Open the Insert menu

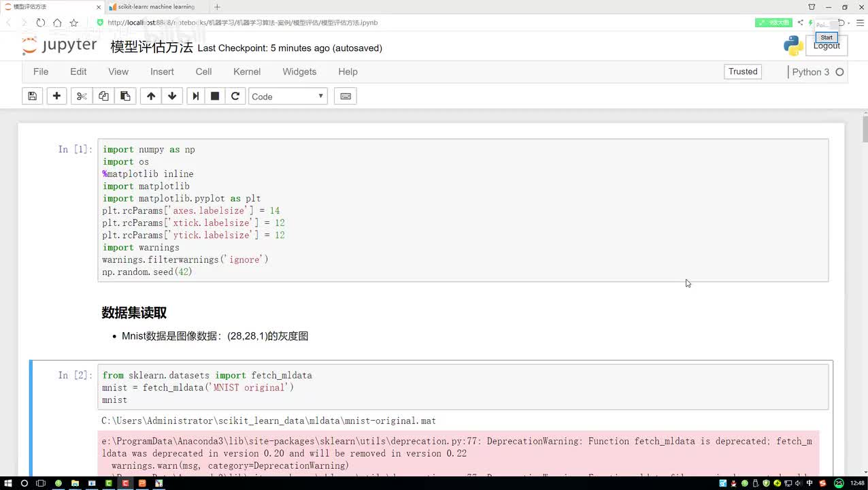pyautogui.click(x=162, y=71)
